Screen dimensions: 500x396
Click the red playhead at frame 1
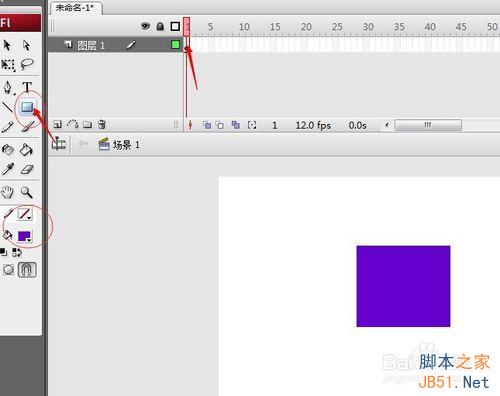(187, 27)
